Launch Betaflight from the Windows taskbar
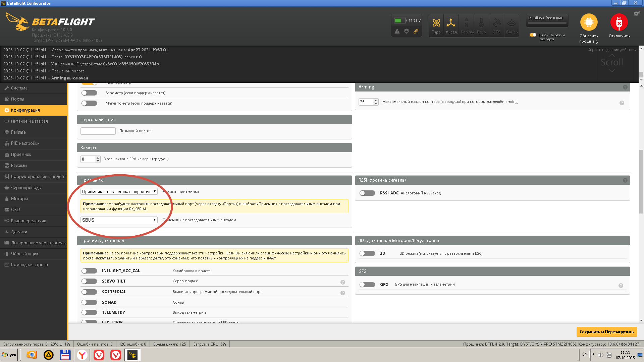The height and width of the screenshot is (362, 644). click(132, 355)
